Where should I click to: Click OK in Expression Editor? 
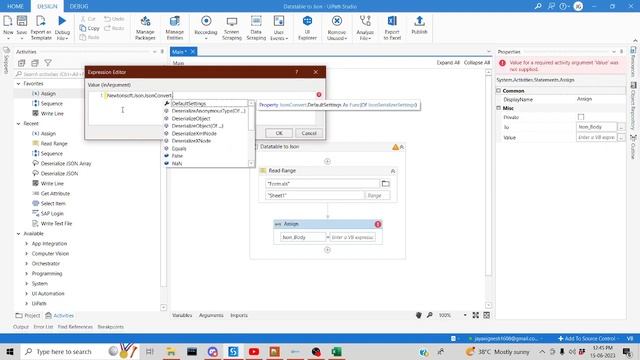point(279,133)
